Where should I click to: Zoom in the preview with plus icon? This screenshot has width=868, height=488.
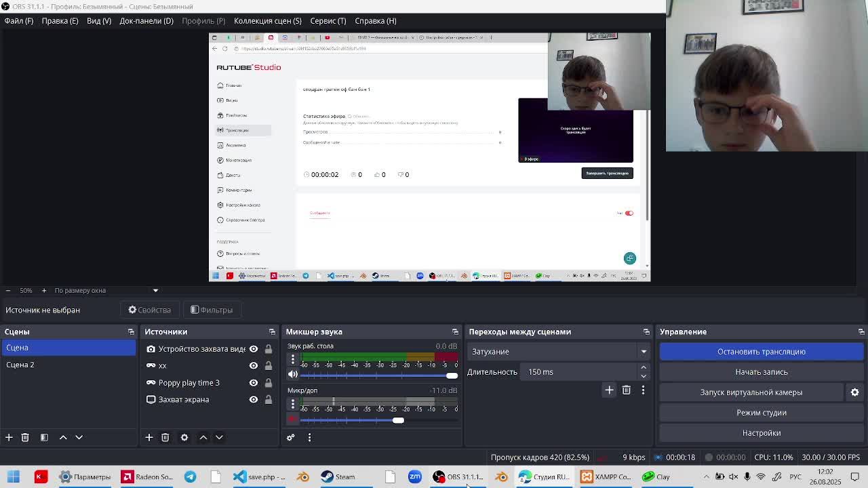click(44, 290)
